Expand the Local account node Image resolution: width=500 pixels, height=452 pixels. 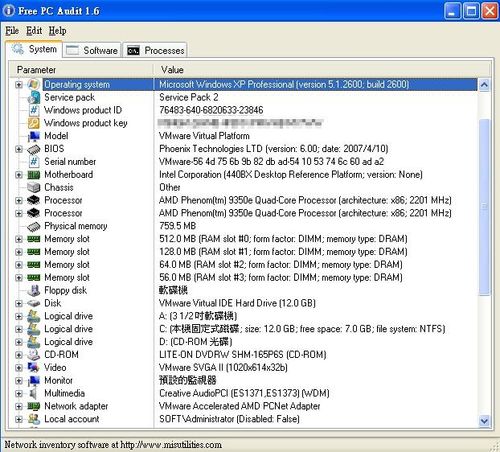point(19,419)
